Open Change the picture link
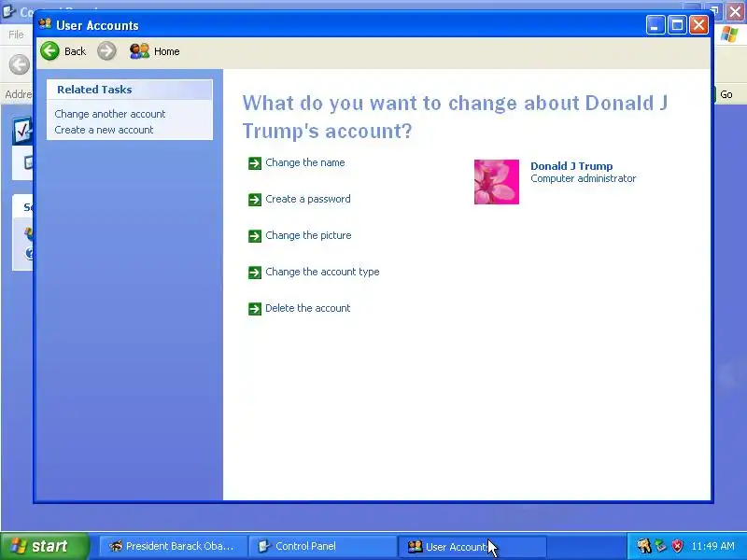The width and height of the screenshot is (747, 560). tap(308, 235)
